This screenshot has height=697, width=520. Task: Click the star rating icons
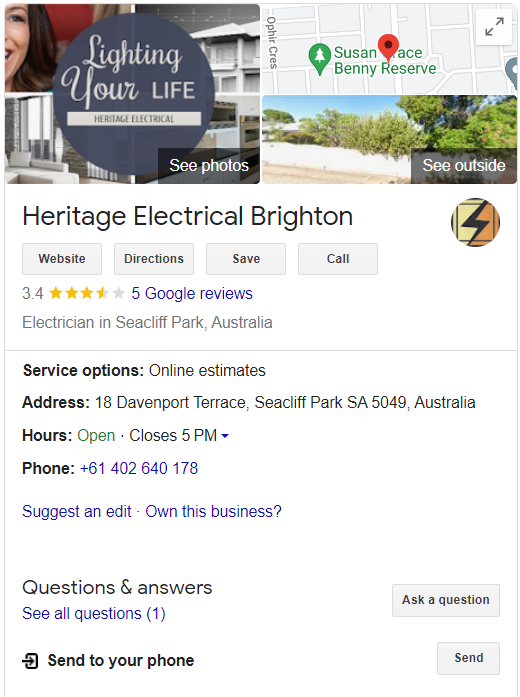tap(87, 293)
